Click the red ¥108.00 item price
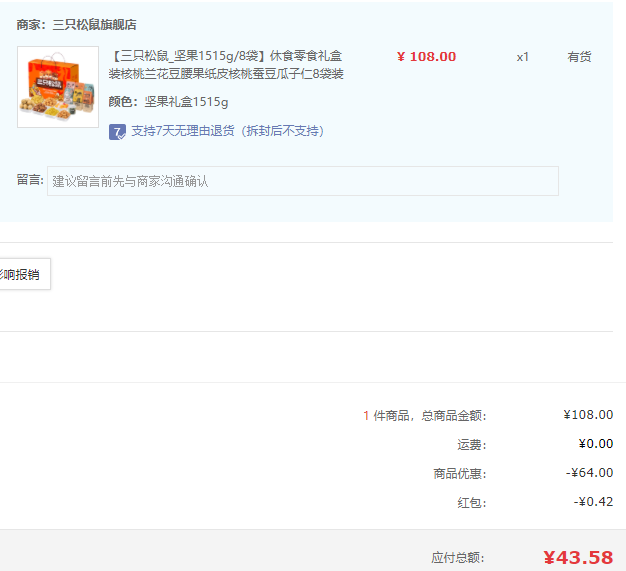The width and height of the screenshot is (626, 571). pyautogui.click(x=426, y=57)
